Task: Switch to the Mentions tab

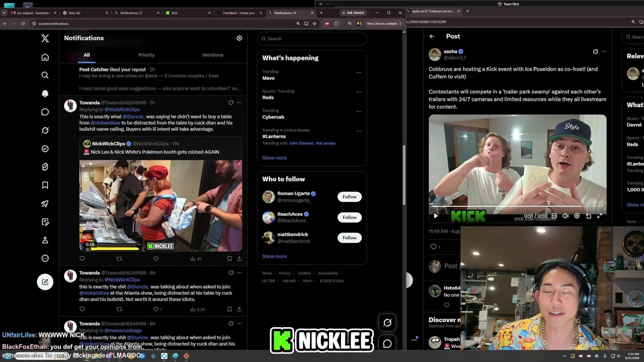Action: [213, 55]
